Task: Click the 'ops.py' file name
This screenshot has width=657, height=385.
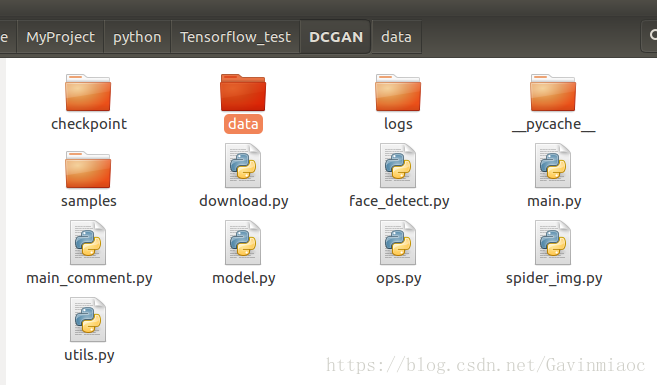Action: pyautogui.click(x=398, y=278)
